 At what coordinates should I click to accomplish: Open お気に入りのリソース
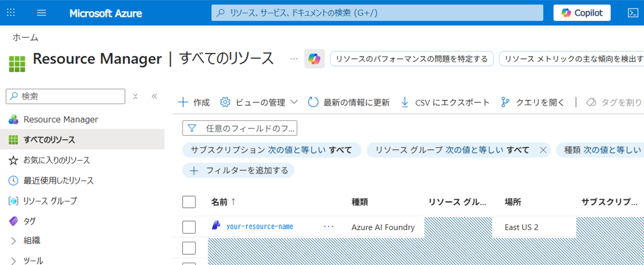pyautogui.click(x=56, y=160)
